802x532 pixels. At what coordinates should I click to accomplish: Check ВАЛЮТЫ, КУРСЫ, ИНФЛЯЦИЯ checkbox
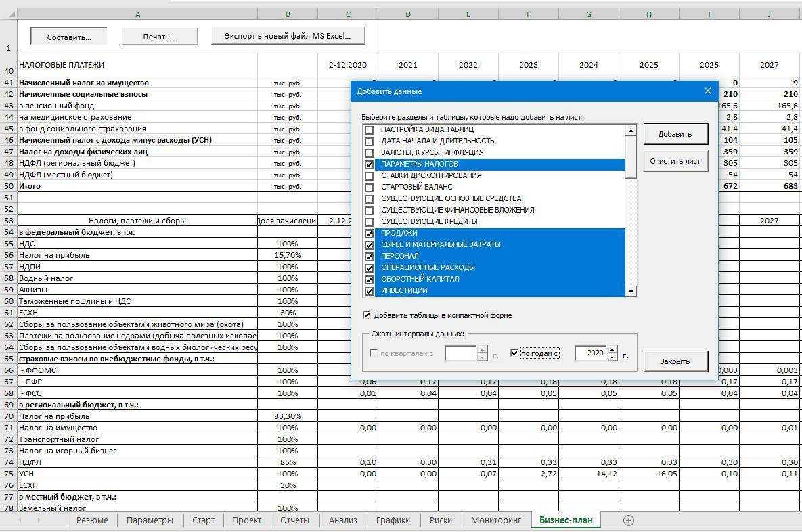(x=370, y=153)
